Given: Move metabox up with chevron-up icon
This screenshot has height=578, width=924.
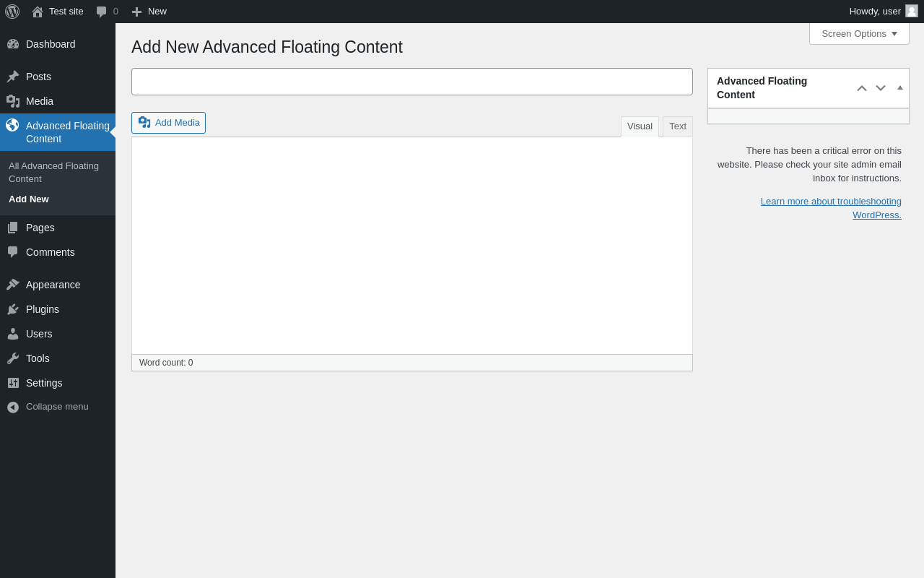Looking at the screenshot, I should pyautogui.click(x=862, y=88).
